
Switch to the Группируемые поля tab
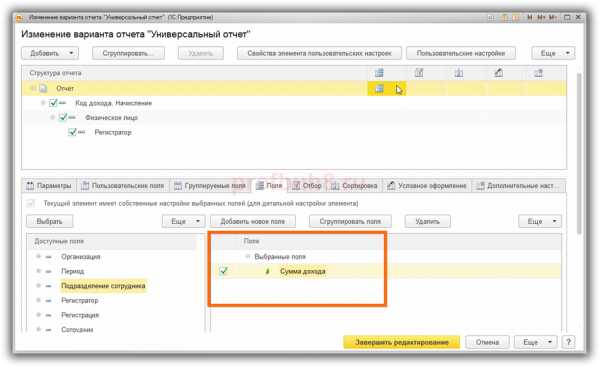point(210,186)
